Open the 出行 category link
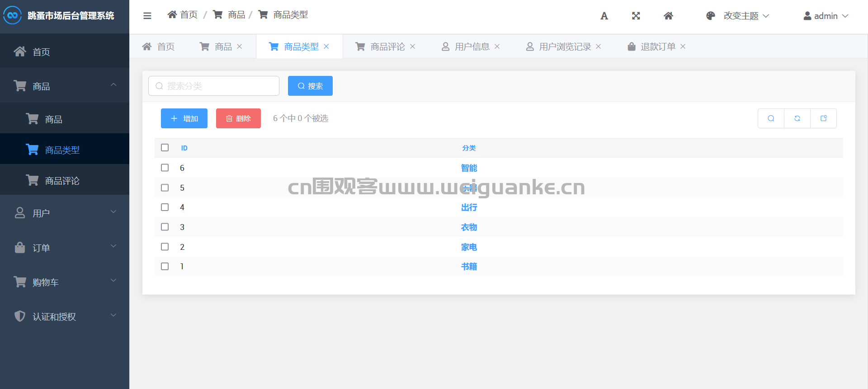 (469, 207)
